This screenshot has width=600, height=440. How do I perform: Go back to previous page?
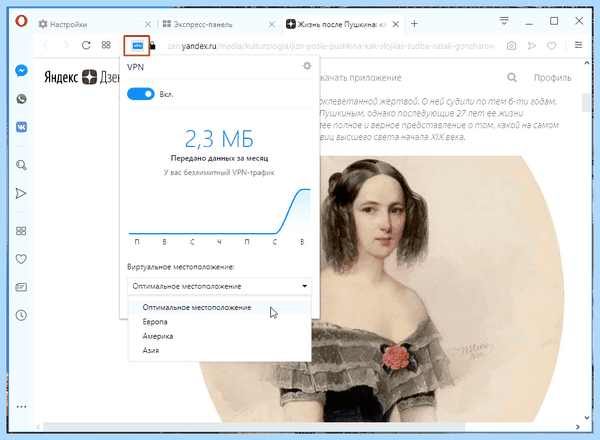pyautogui.click(x=46, y=46)
